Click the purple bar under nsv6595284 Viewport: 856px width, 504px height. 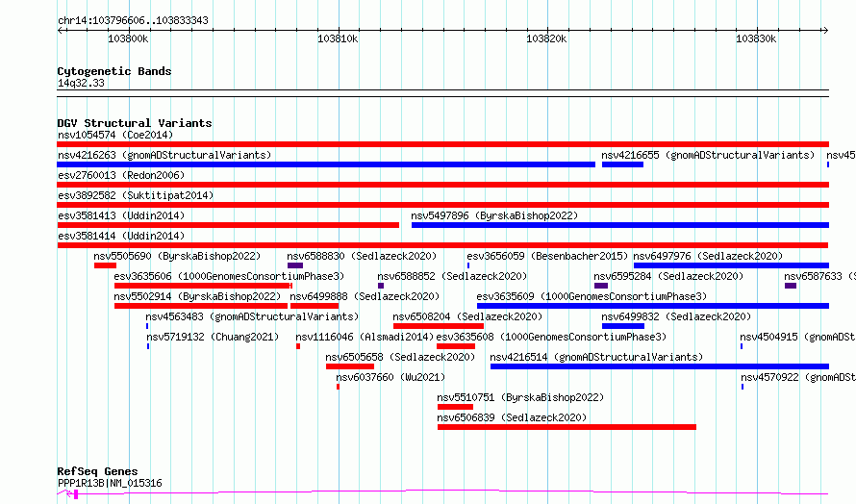[x=601, y=286]
